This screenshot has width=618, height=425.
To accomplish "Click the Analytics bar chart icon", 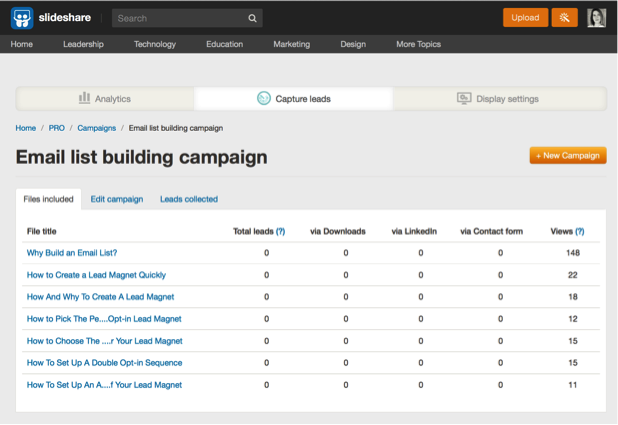I will click(84, 98).
